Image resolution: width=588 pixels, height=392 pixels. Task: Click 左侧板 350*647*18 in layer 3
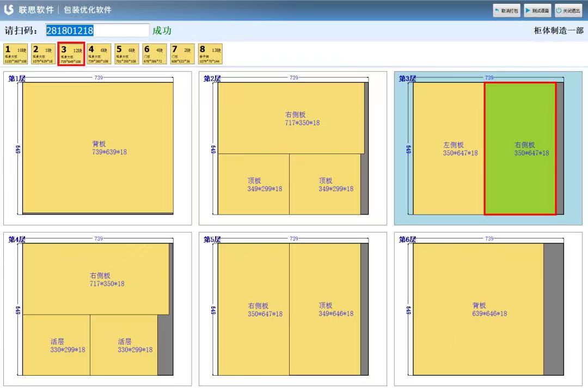point(449,149)
